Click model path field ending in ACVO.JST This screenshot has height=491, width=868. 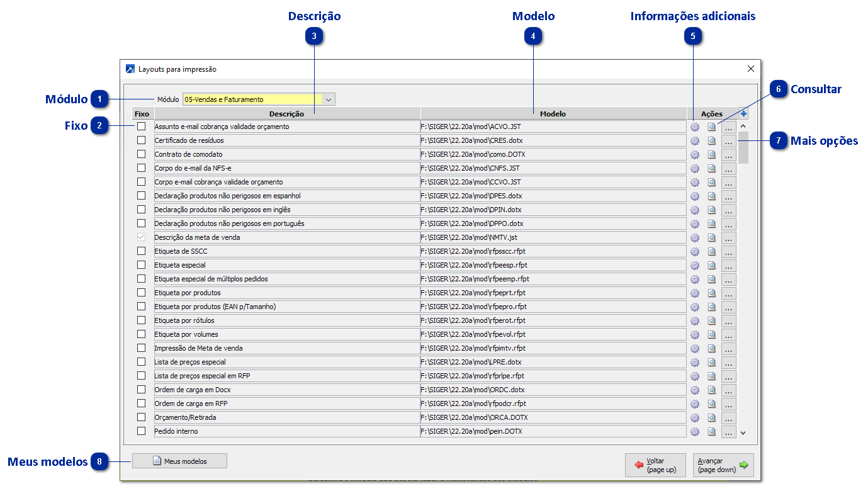(x=553, y=127)
